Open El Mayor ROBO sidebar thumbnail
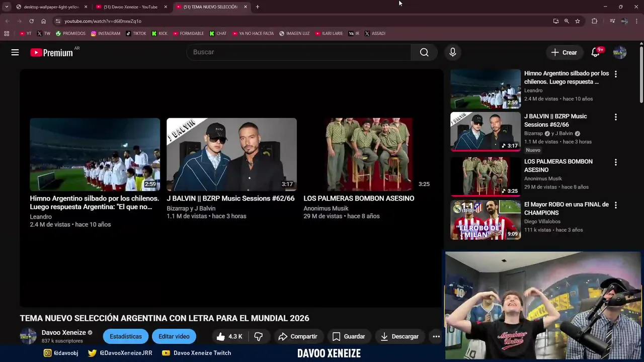Screen dimensions: 644x362 pos(486,220)
